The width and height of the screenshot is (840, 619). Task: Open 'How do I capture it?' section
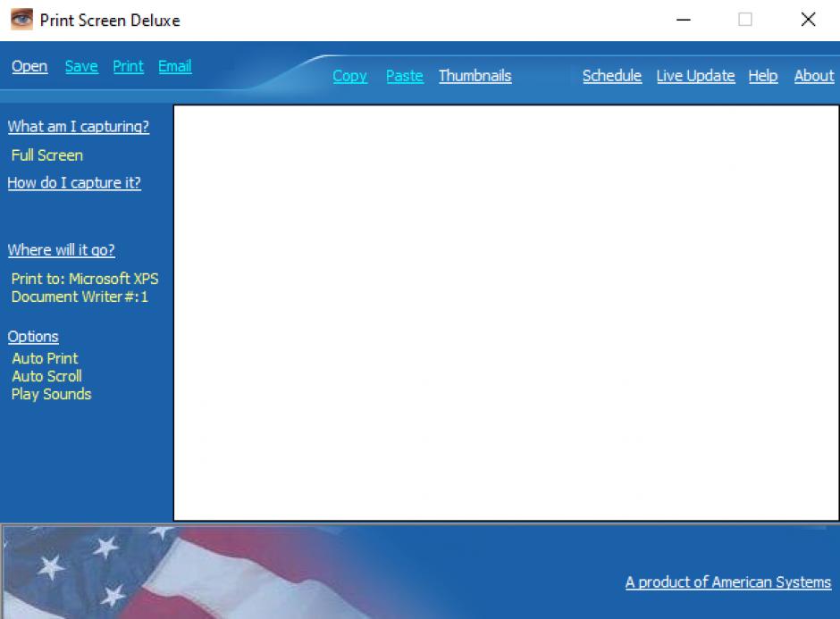coord(74,183)
